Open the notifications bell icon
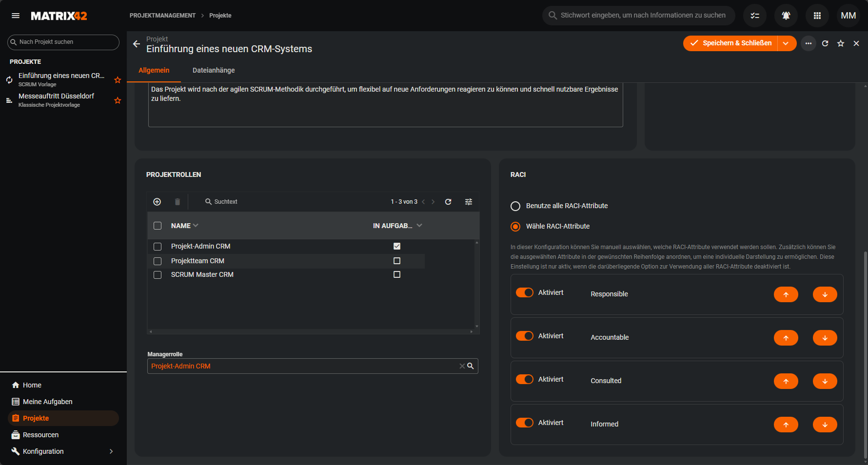Image resolution: width=868 pixels, height=465 pixels. 786,16
